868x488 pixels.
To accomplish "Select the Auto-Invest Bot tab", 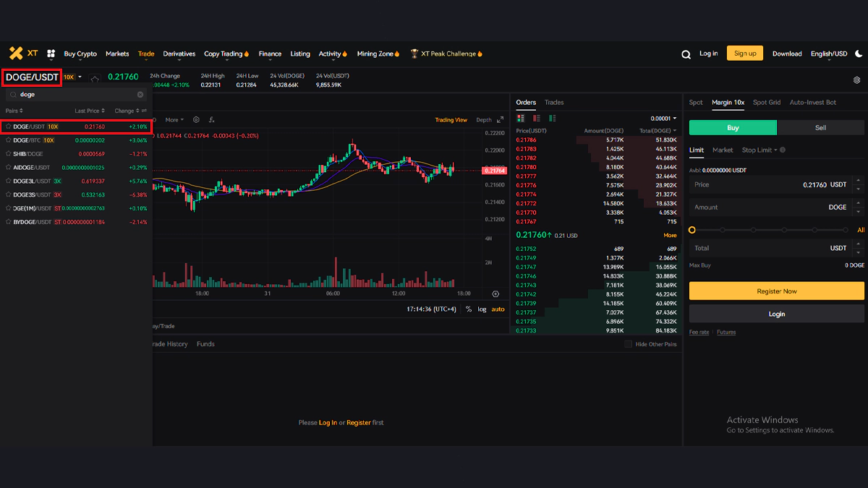I will [813, 103].
